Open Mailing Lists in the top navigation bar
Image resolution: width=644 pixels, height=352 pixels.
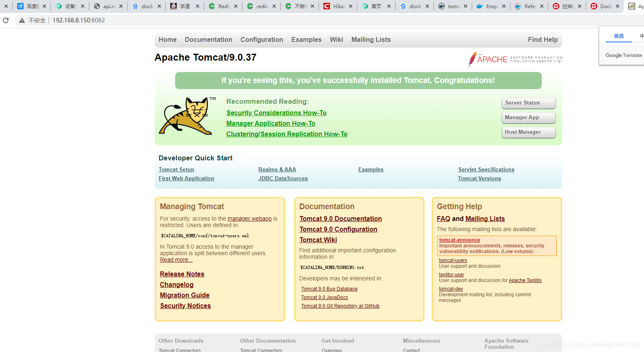(371, 39)
